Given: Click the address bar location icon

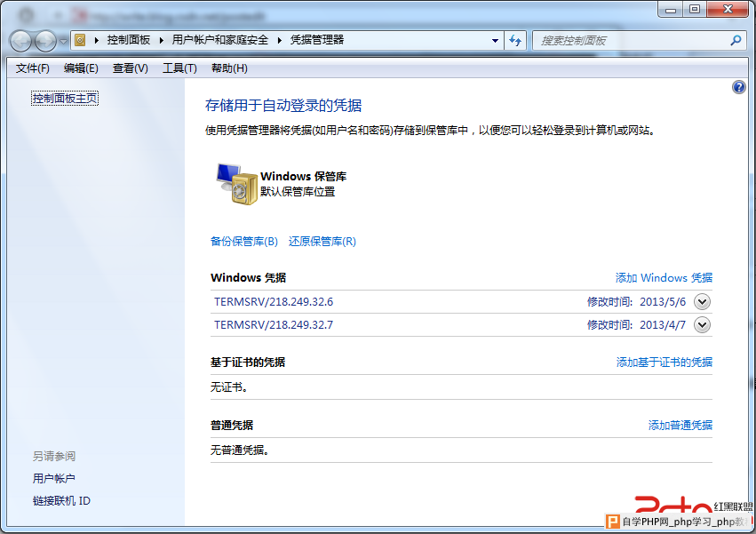Looking at the screenshot, I should tap(81, 41).
